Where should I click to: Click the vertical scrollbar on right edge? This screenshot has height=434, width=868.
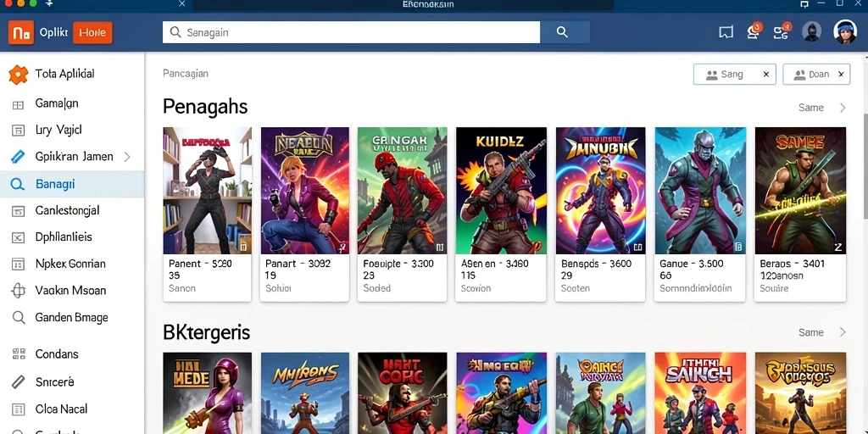[865, 166]
